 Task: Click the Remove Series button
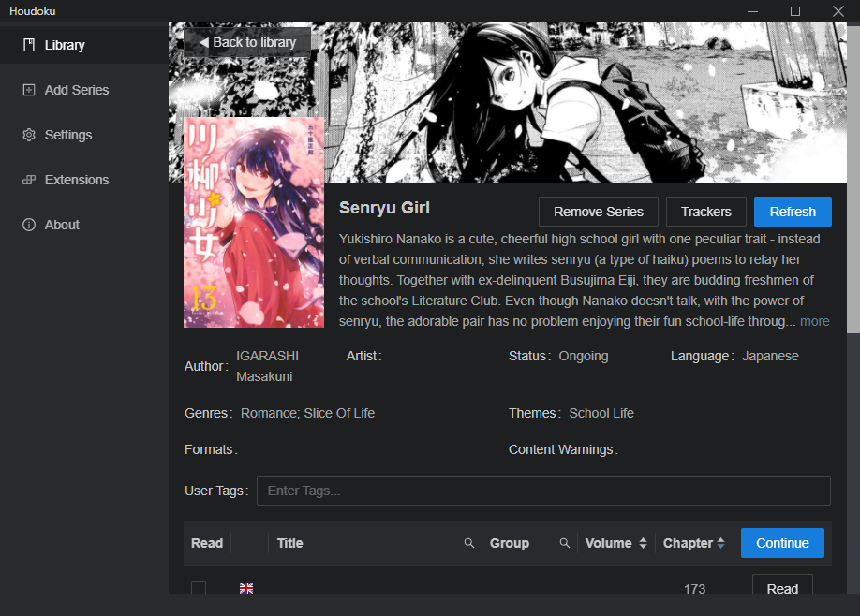click(599, 212)
